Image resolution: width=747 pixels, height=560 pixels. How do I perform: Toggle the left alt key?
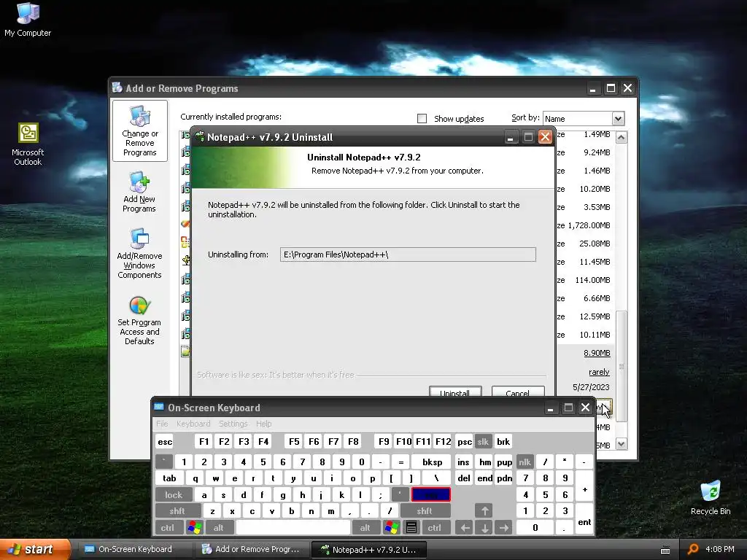point(218,528)
